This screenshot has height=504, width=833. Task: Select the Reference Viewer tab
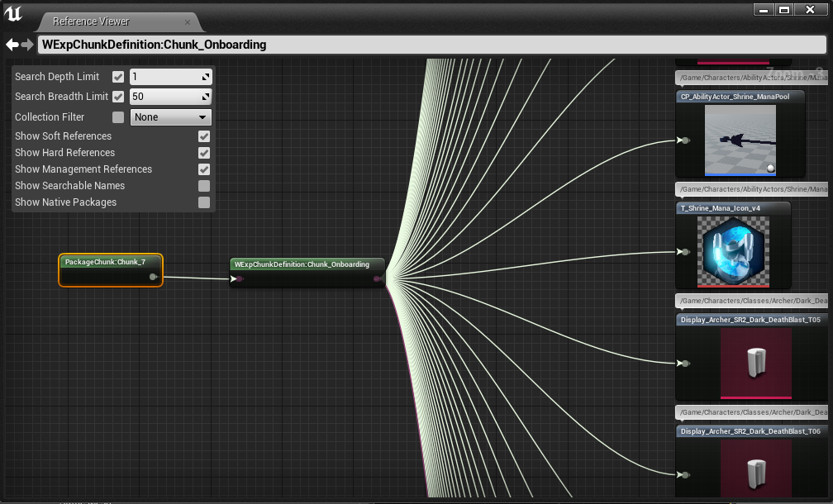click(x=91, y=21)
